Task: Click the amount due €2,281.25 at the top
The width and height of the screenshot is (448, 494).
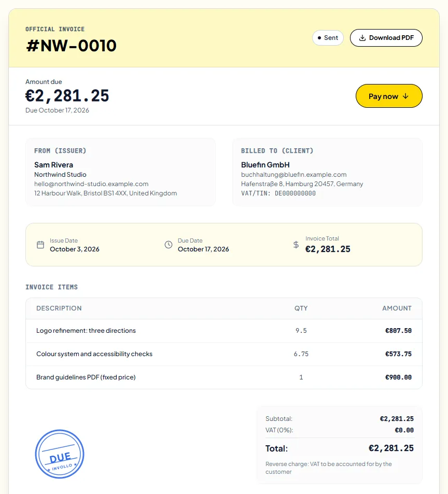Action: [x=67, y=96]
